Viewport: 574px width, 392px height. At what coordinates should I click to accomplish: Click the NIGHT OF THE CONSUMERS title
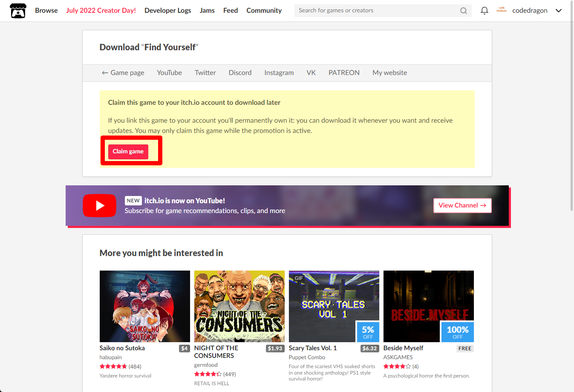click(x=216, y=352)
